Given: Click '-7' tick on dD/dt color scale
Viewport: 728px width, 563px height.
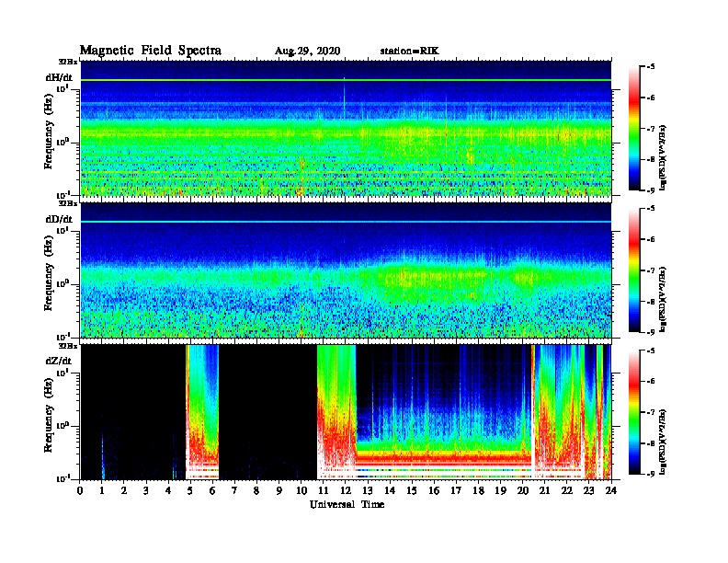Looking at the screenshot, I should click(x=651, y=270).
